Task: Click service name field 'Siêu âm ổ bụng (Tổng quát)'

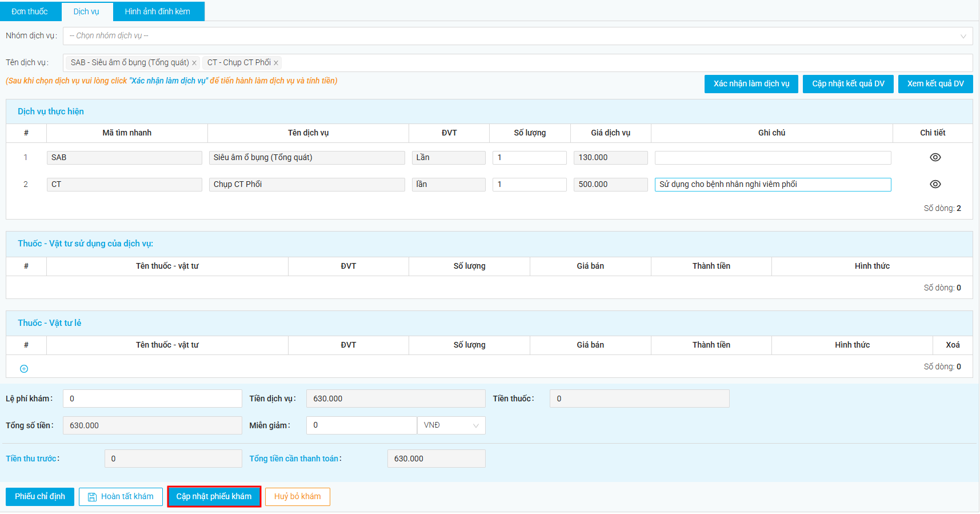Action: [307, 158]
